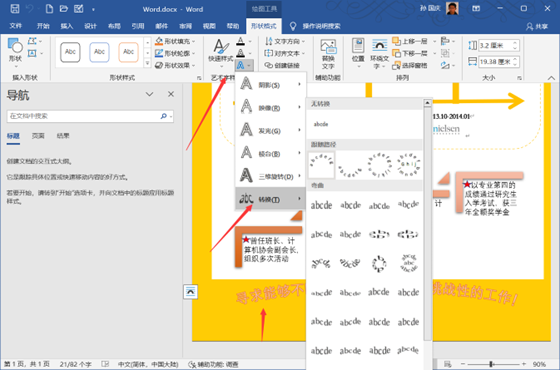Switch to the Pages tab in navigation pane
Screen dimensions: 560x370
38,136
